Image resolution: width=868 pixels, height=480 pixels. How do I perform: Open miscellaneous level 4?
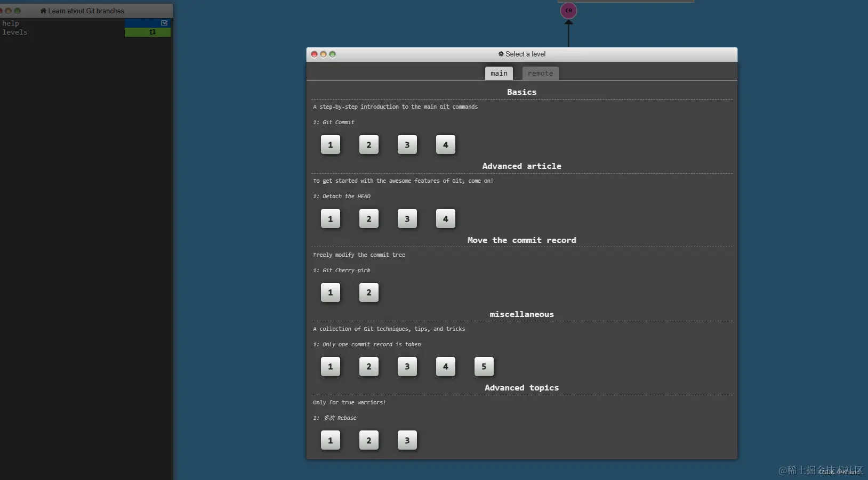pyautogui.click(x=446, y=367)
